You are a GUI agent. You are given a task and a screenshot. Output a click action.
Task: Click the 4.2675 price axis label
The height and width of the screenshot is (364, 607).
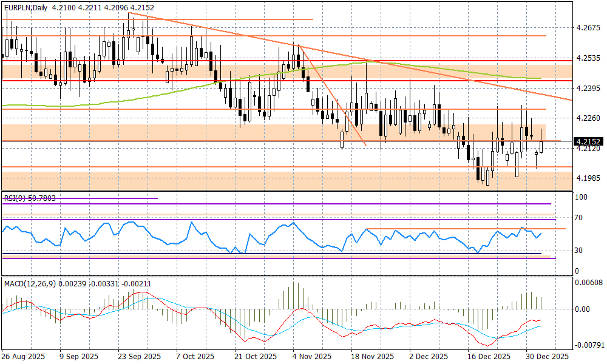click(x=587, y=28)
